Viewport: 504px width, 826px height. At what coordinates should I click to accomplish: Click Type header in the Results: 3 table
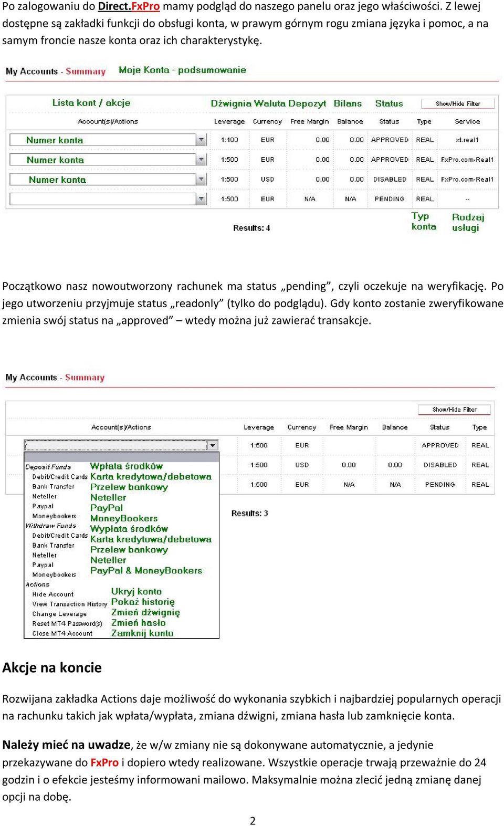(479, 427)
